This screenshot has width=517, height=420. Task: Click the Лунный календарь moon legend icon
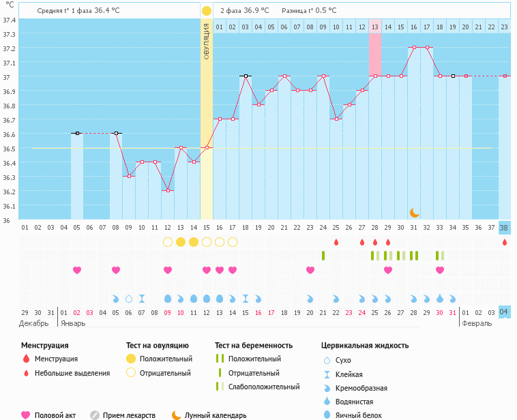[x=177, y=415]
